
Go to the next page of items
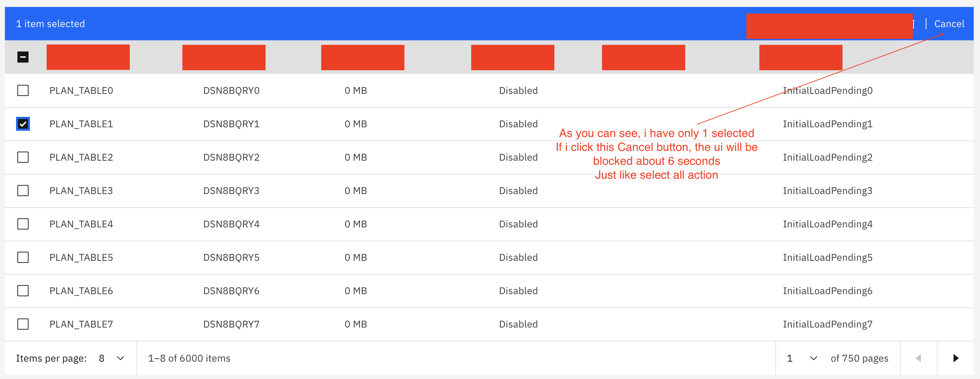tap(956, 358)
